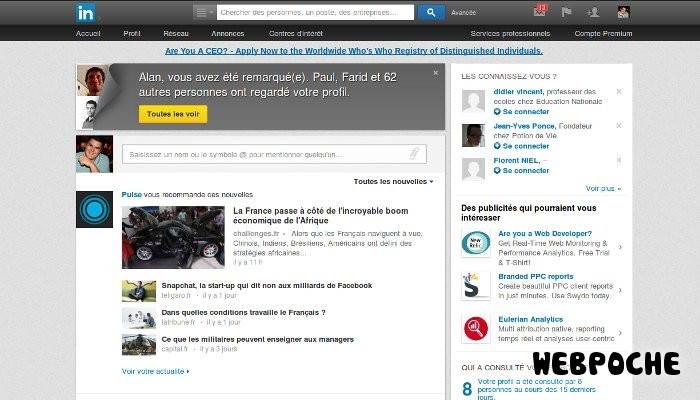
Task: Open Eulerian Analytics ad
Action: [531, 319]
